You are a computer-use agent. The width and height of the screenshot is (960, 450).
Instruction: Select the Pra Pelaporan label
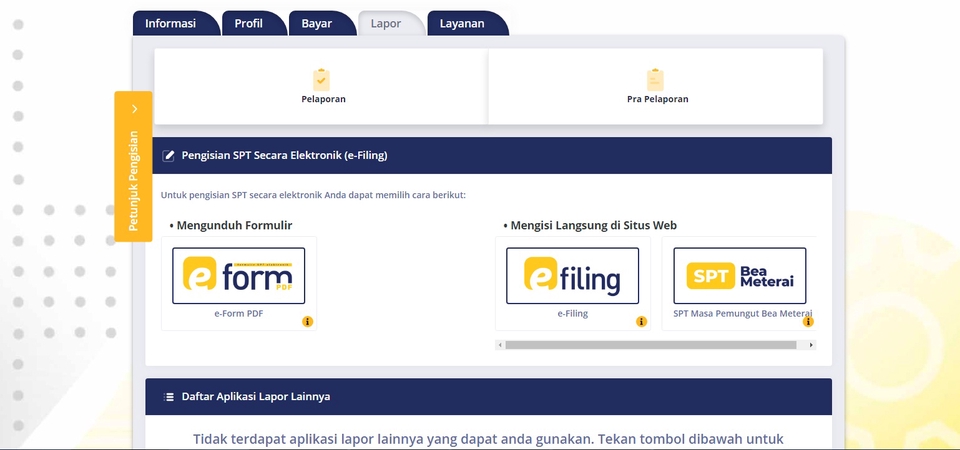tap(658, 99)
